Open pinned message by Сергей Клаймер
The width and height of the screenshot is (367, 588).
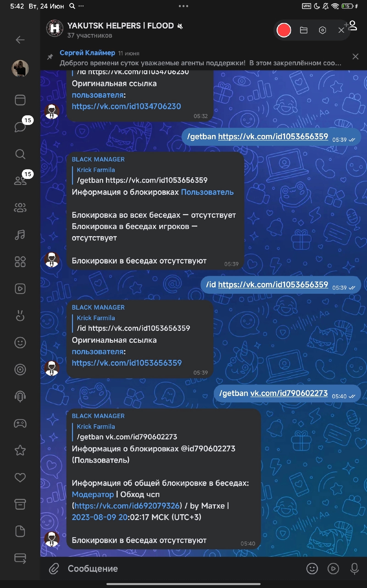point(200,58)
